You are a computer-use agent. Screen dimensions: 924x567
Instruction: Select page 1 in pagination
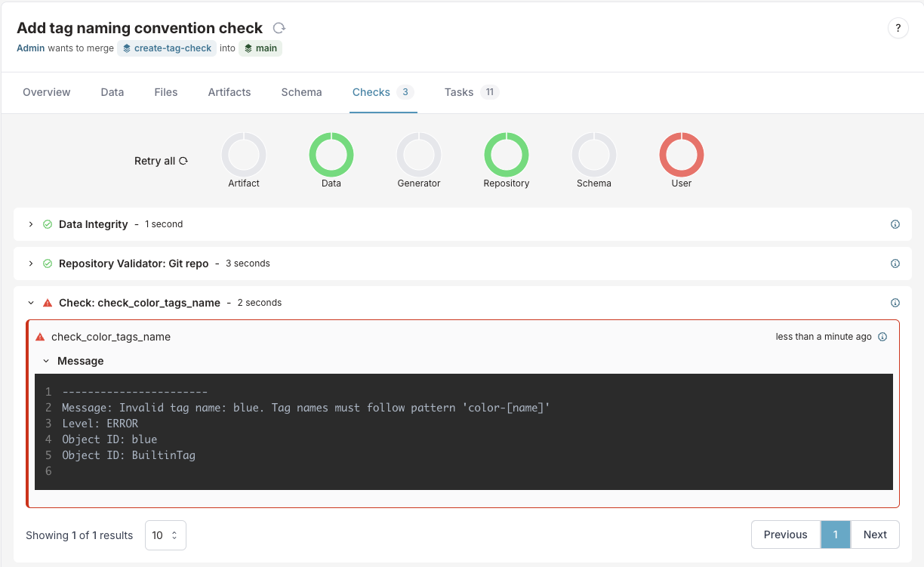[836, 534]
